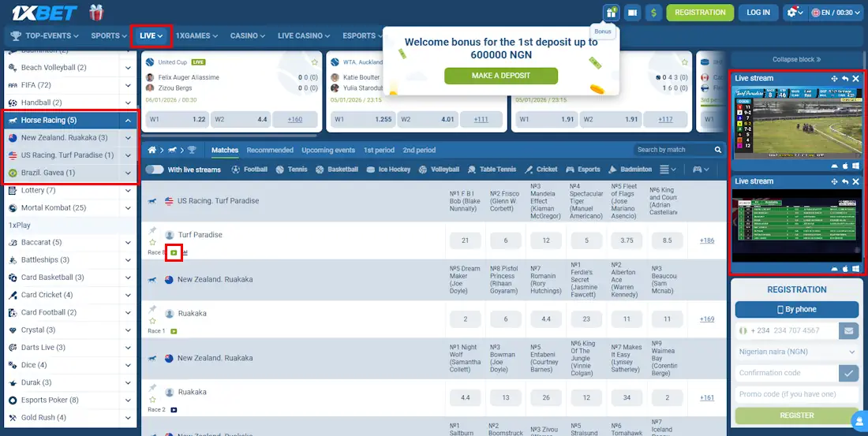
Task: Open Brazil. Gavea (1) in sidebar
Action: tap(69, 173)
